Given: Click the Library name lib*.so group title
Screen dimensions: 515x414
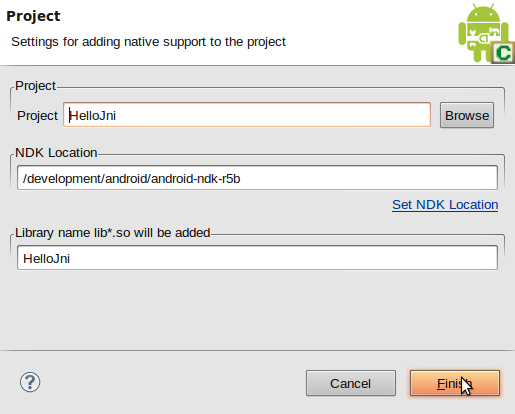Looking at the screenshot, I should [113, 233].
